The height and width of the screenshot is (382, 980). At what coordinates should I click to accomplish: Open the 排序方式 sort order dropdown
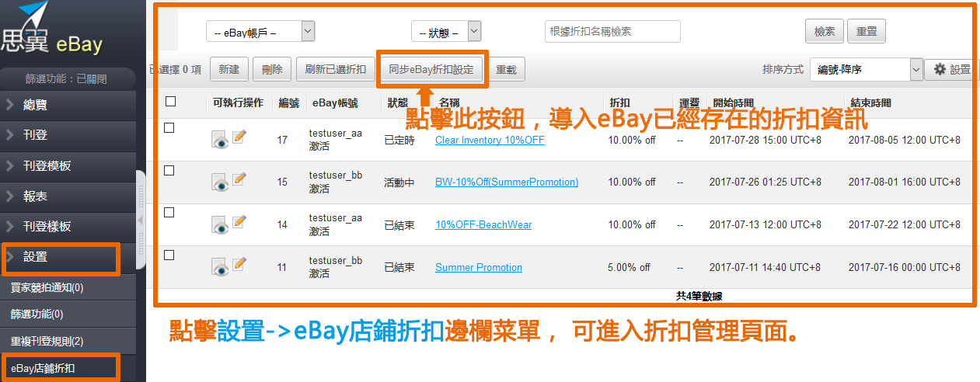[x=866, y=69]
